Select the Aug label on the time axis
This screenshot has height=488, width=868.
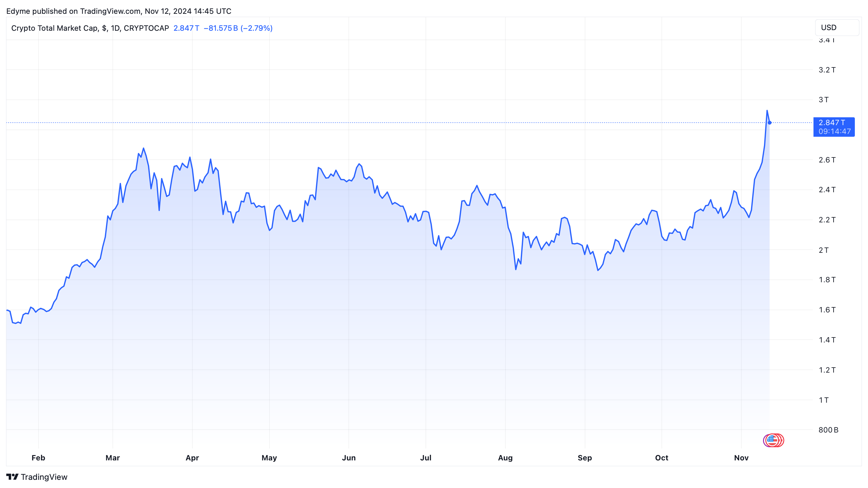pos(505,458)
